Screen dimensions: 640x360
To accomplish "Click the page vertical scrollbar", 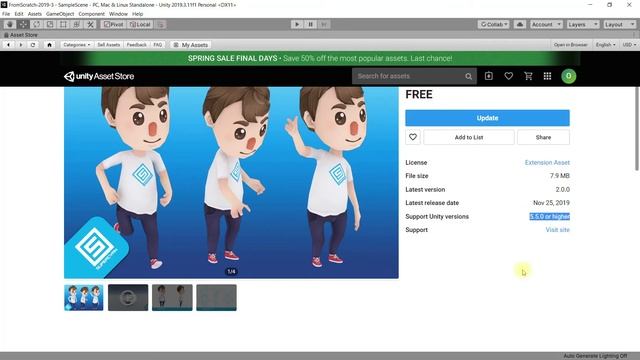I will tap(637, 129).
